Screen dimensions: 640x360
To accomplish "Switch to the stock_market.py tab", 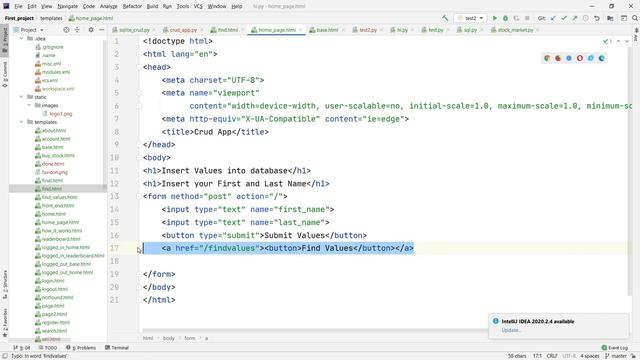I will (x=512, y=30).
